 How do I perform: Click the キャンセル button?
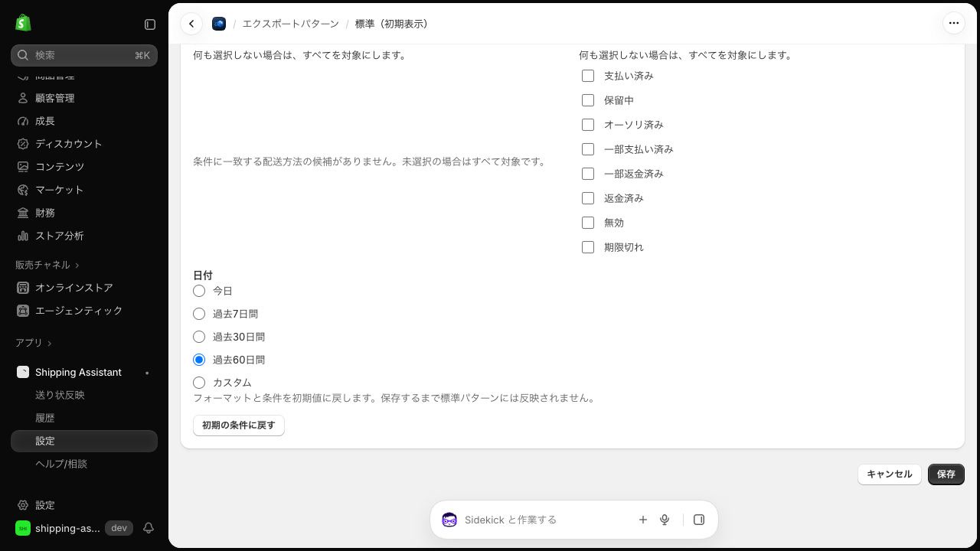pos(890,474)
